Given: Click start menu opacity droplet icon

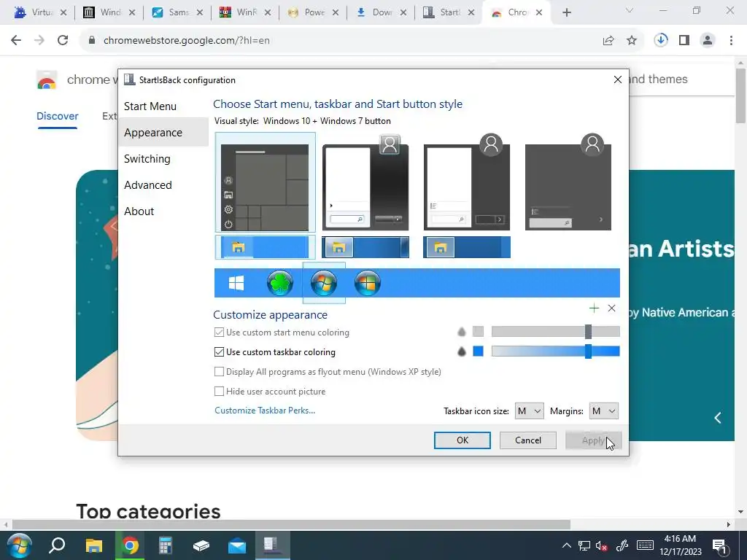Looking at the screenshot, I should pyautogui.click(x=461, y=332).
